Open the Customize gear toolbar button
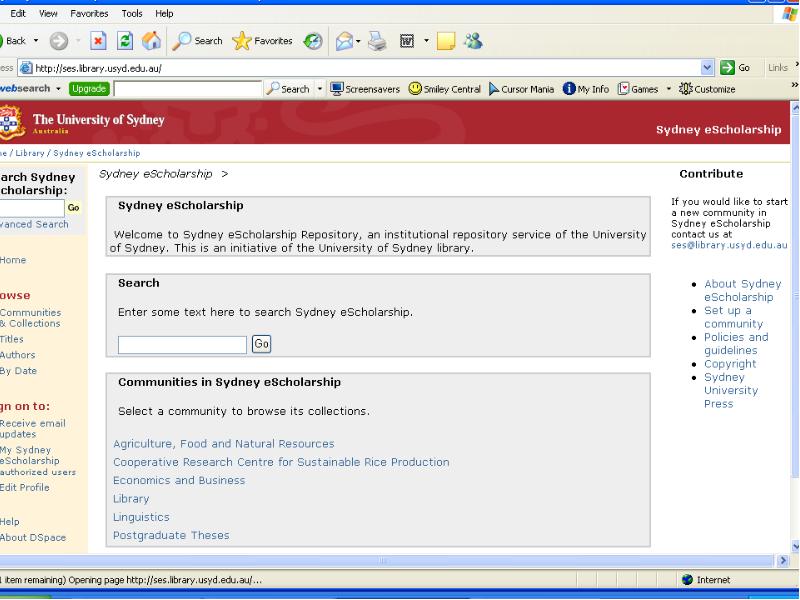The width and height of the screenshot is (800, 600). tap(707, 89)
